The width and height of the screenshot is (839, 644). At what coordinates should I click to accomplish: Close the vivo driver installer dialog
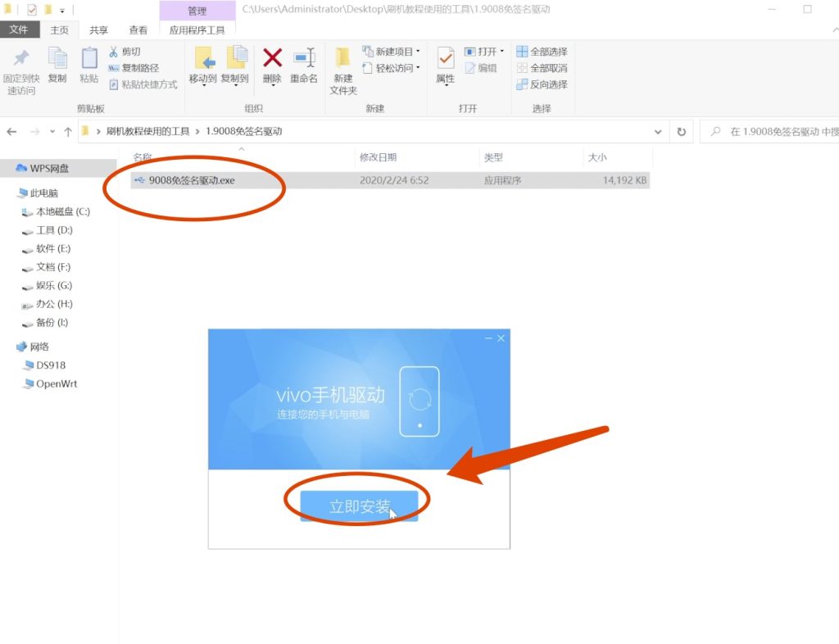click(x=501, y=338)
